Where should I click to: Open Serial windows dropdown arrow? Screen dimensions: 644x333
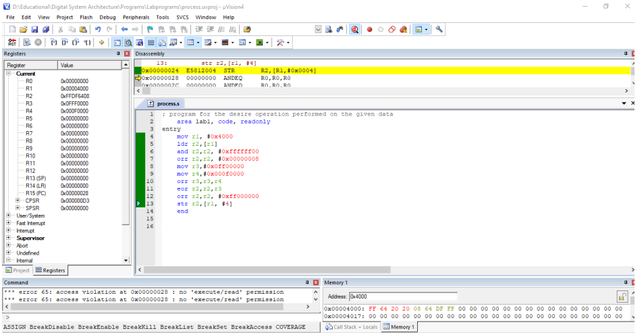click(x=215, y=43)
